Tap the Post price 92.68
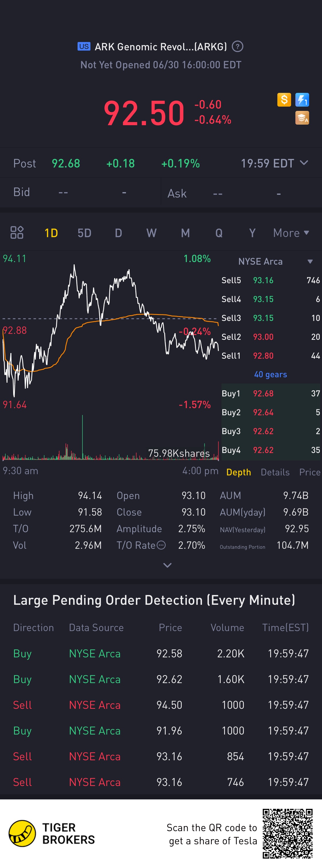The image size is (322, 868). tap(66, 163)
